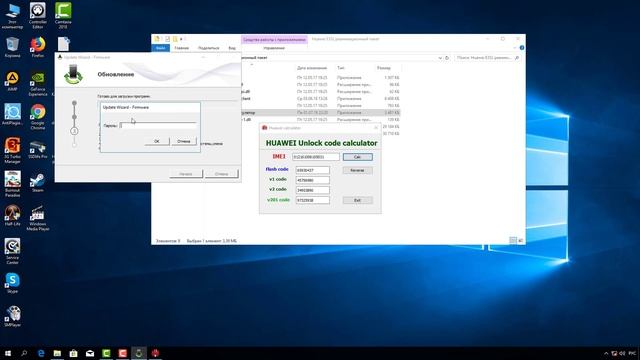The width and height of the screenshot is (640, 360).
Task: Open the This PC desktop icon
Action: [12, 15]
